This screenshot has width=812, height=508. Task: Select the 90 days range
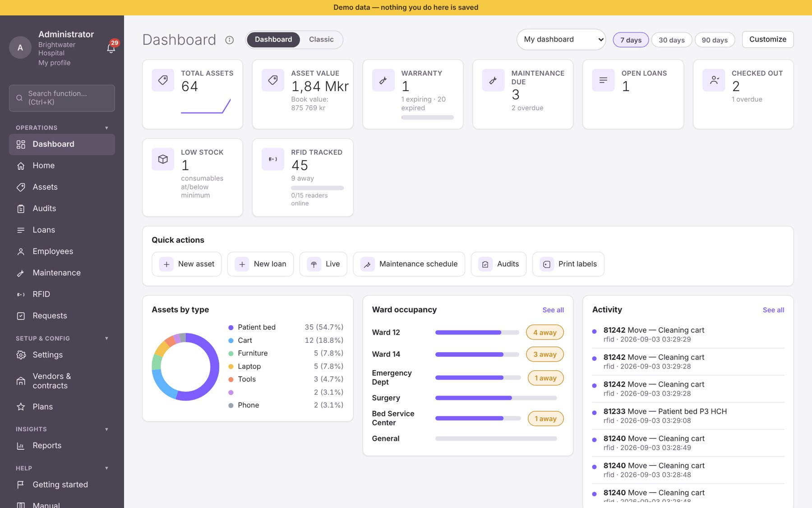tap(715, 40)
